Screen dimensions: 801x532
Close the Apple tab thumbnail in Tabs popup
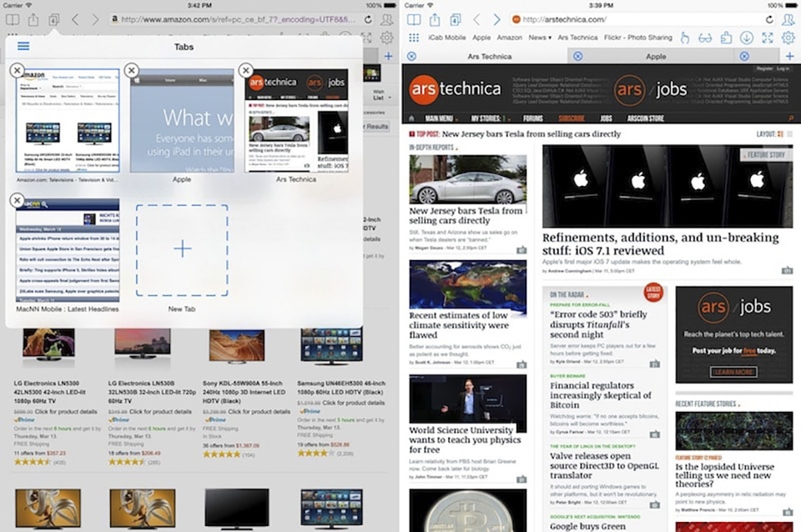(x=132, y=70)
